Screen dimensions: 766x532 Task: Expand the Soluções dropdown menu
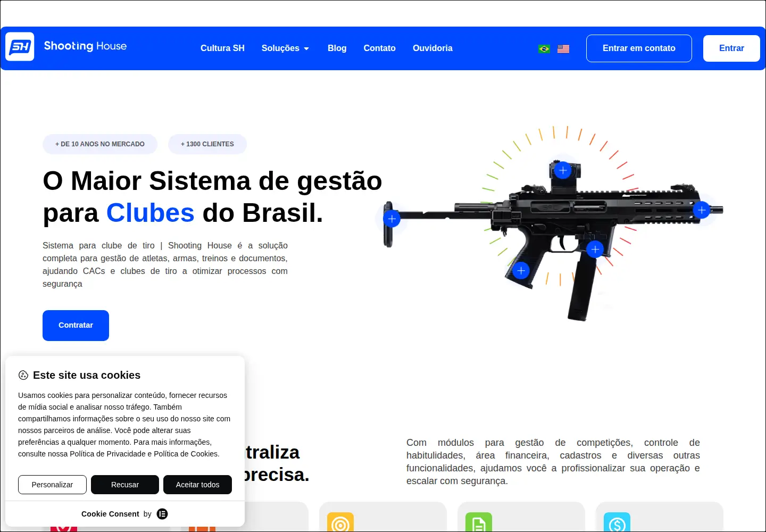pos(285,48)
